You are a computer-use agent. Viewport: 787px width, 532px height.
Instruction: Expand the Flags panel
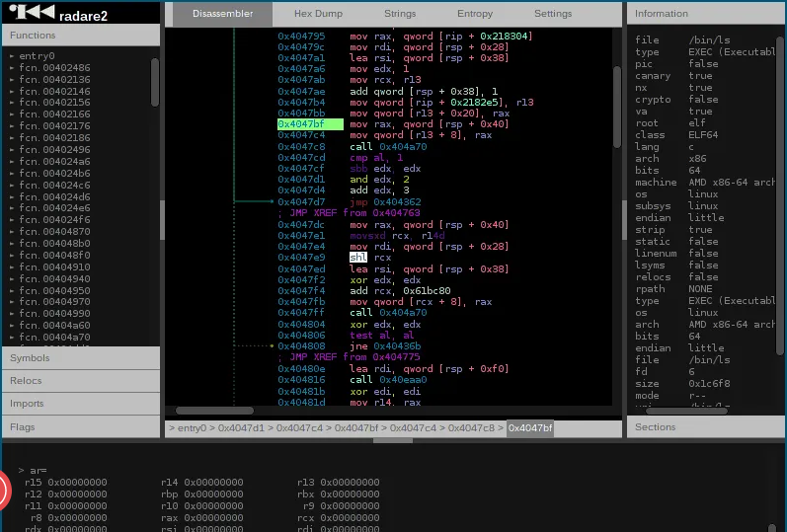[x=81, y=427]
